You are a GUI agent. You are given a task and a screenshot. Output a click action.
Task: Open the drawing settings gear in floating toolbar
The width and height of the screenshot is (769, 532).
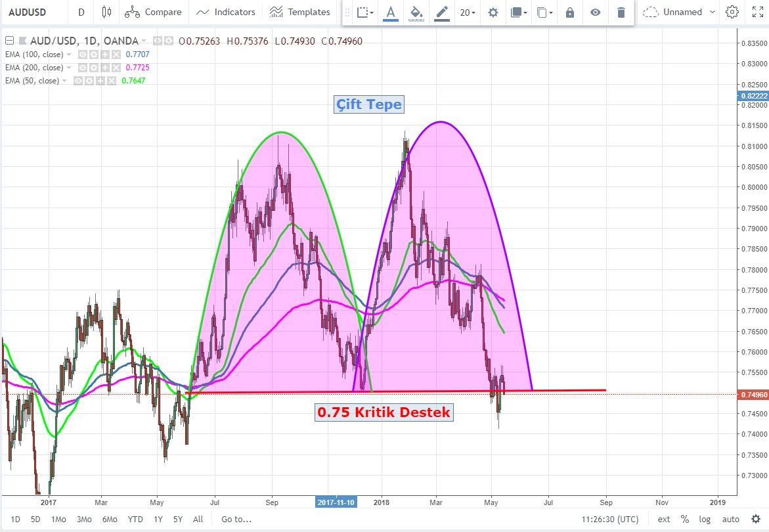(x=493, y=12)
